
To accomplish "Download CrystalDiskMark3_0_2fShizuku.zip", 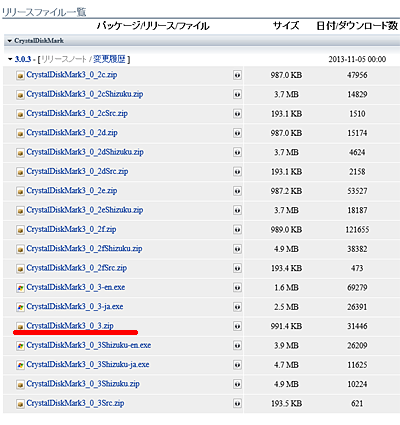I will click(x=84, y=249).
